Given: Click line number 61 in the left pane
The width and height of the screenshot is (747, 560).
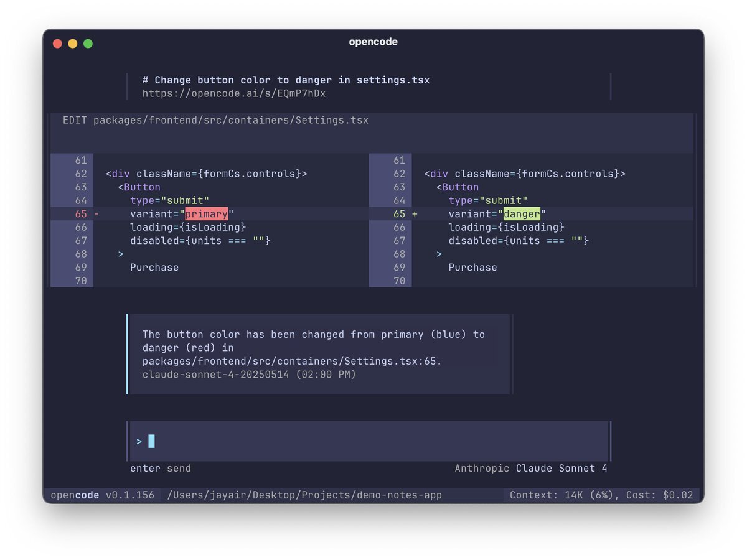Looking at the screenshot, I should tap(80, 161).
